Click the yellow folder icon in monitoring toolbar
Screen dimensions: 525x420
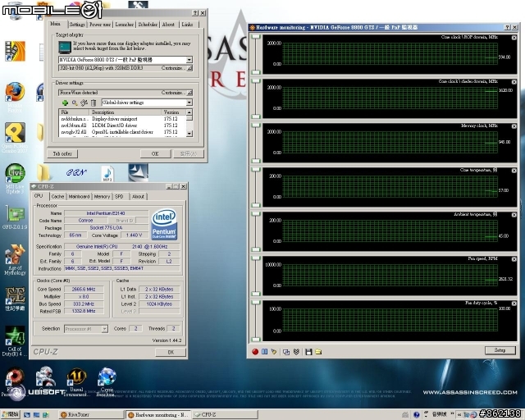click(318, 352)
